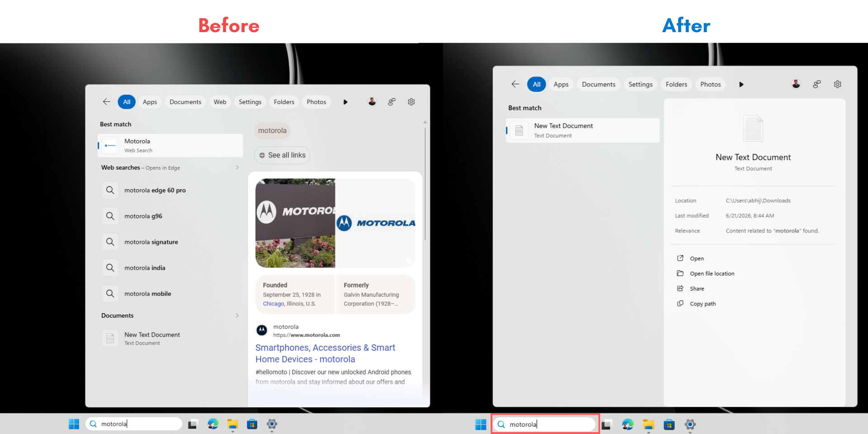Open New Text Document best match in After panel
The image size is (868, 434).
click(x=583, y=130)
